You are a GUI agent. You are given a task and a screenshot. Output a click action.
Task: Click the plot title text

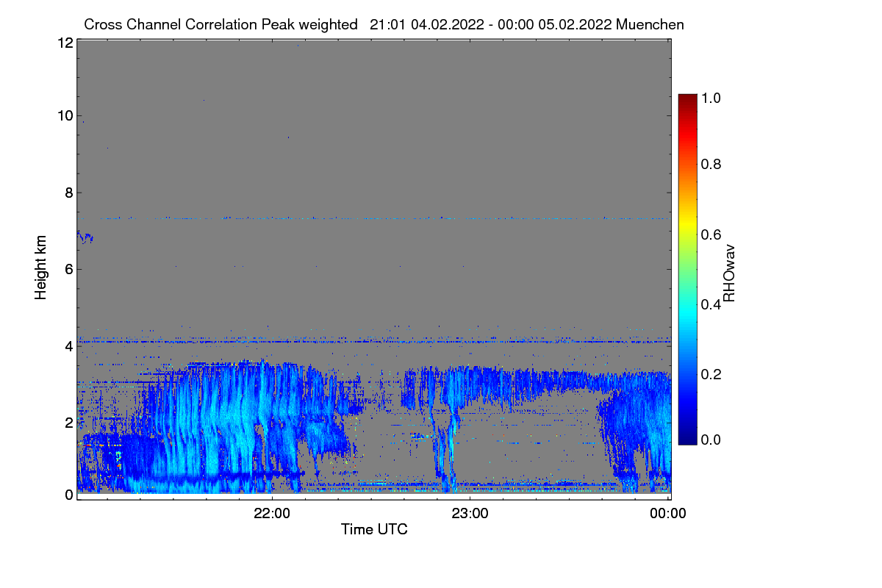[x=384, y=24]
